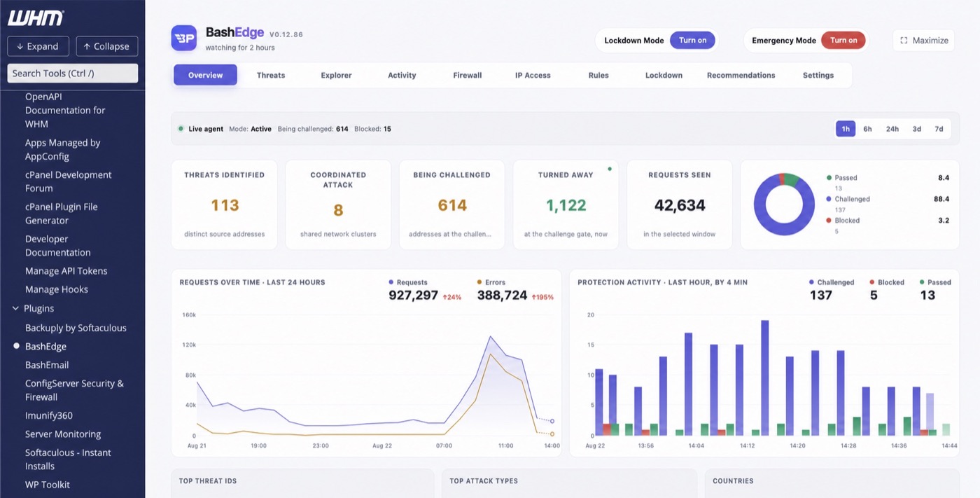Screen dimensions: 980x498
Task: Click the Passed green legend dot in donut card
Action: click(829, 178)
